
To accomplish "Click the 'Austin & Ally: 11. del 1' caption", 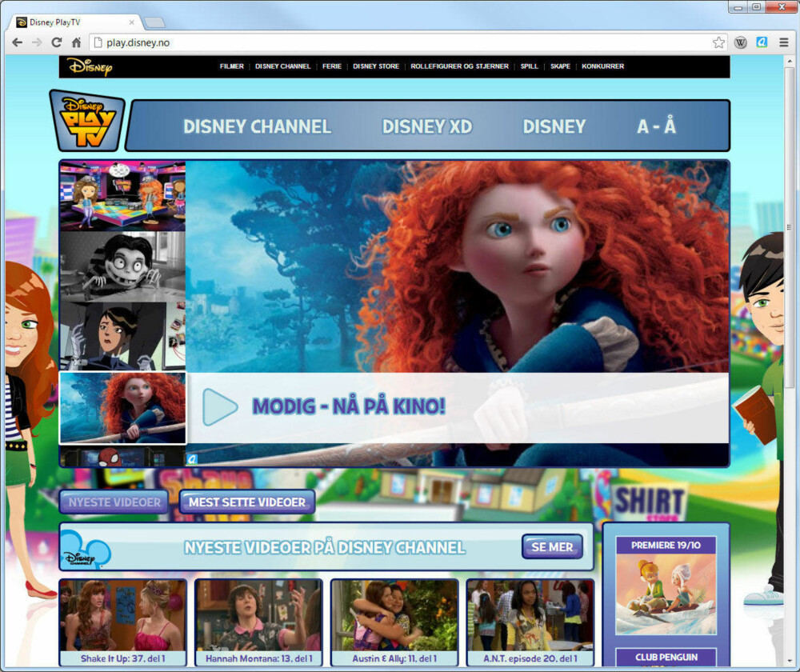I will tap(394, 658).
